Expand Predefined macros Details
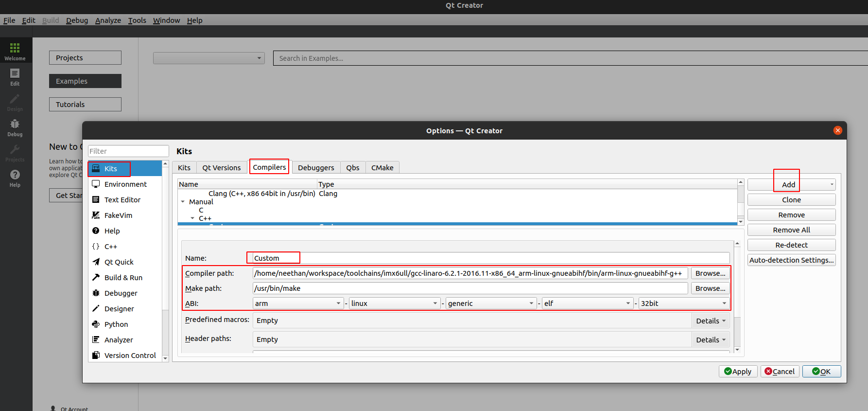The image size is (868, 411). (710, 321)
